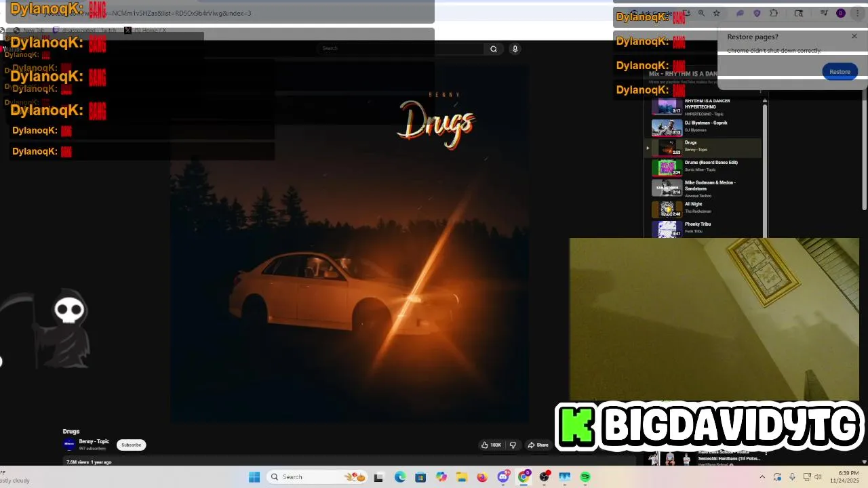Open microphone tray icon
This screenshot has height=488, width=868.
pyautogui.click(x=792, y=477)
